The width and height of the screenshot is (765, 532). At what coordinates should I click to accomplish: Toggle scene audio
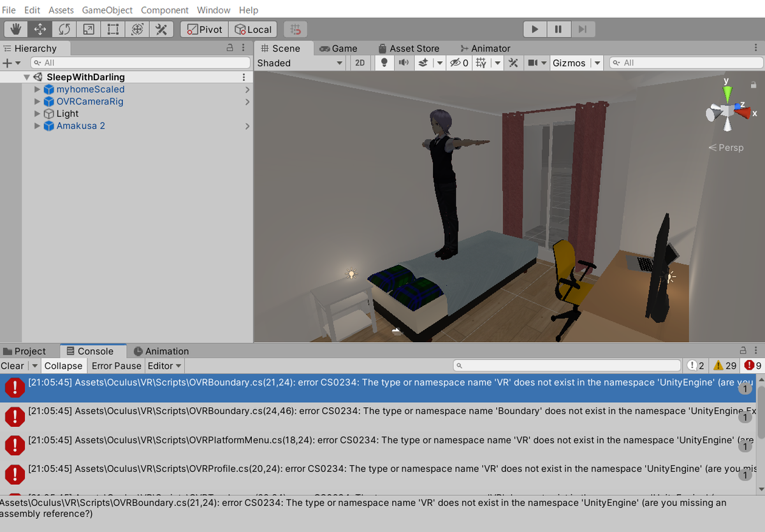[404, 63]
